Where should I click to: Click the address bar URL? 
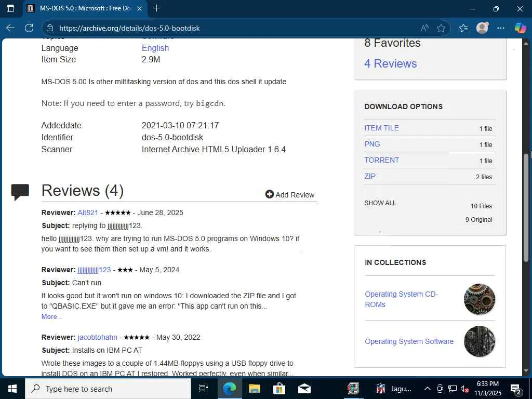click(x=129, y=28)
